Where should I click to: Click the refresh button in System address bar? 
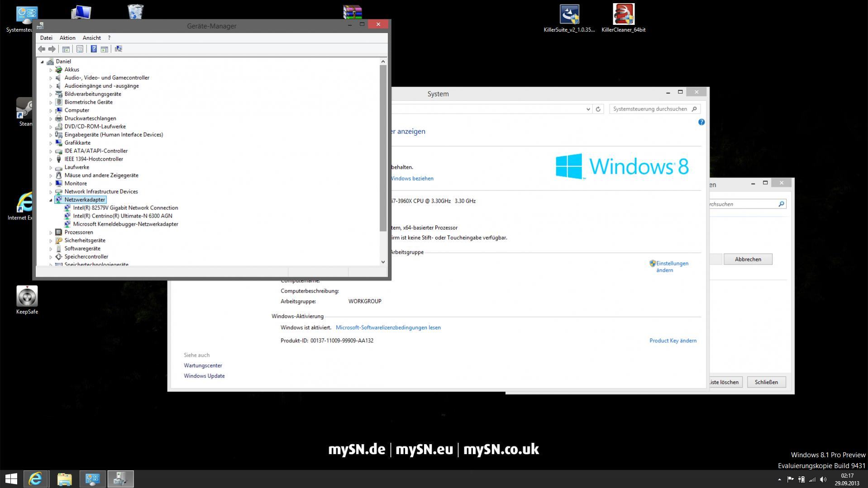pyautogui.click(x=598, y=109)
